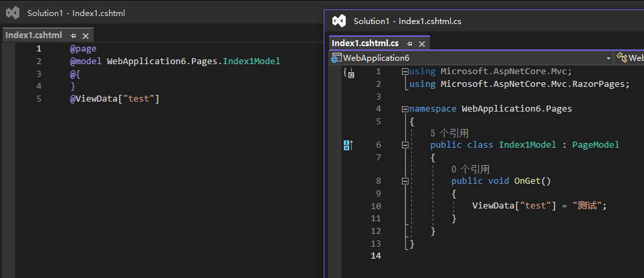Screen dimensions: 644x278
Task: Click 'ViewData' on line 10 of the cs file
Action: pyautogui.click(x=493, y=206)
